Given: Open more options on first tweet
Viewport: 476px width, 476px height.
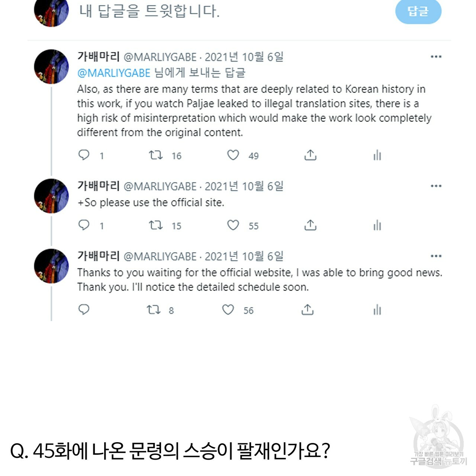Looking at the screenshot, I should [x=436, y=57].
